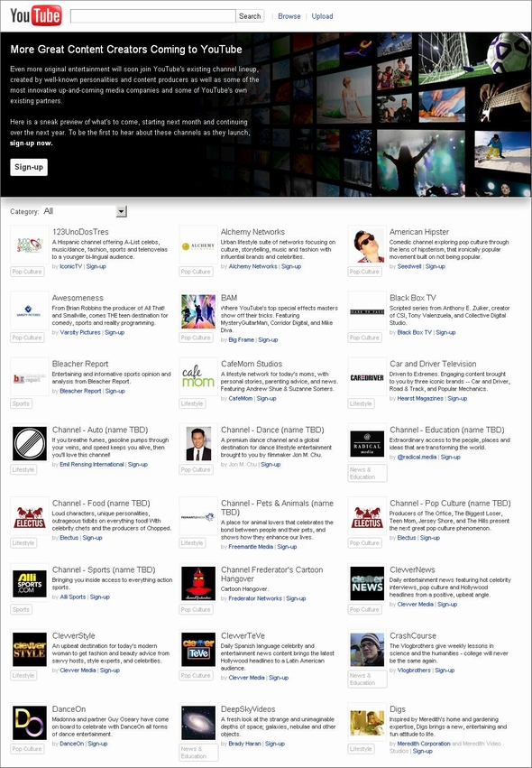
Task: Open the Alchemy Networks logo thumbnail
Action: [198, 245]
